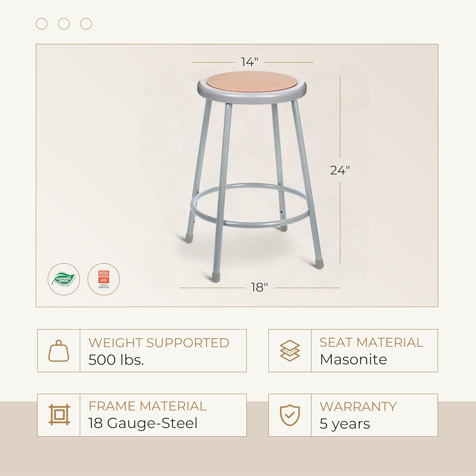Select the third circle dot indicator
The height and width of the screenshot is (476, 476).
86,24
